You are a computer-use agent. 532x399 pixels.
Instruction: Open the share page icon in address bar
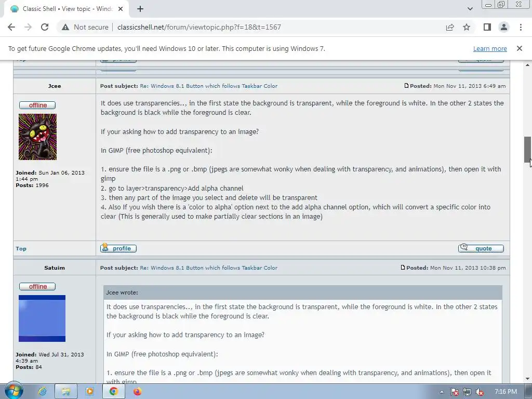(x=450, y=27)
